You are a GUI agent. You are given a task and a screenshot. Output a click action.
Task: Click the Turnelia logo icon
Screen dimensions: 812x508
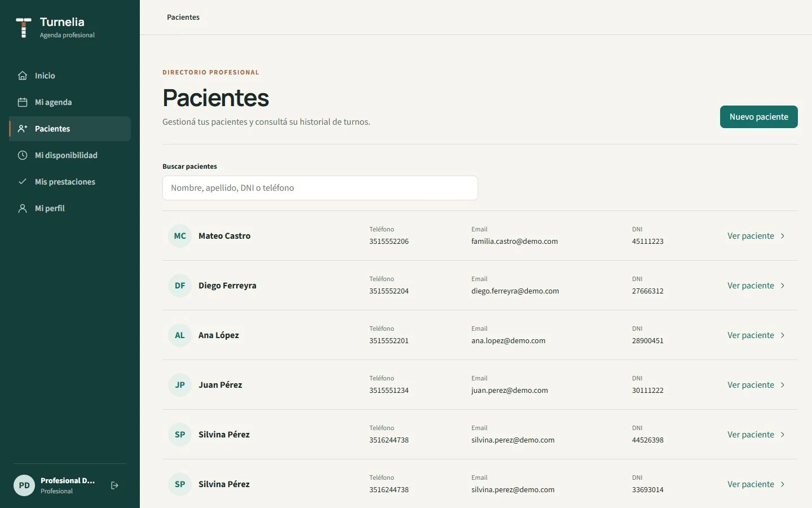[24, 28]
